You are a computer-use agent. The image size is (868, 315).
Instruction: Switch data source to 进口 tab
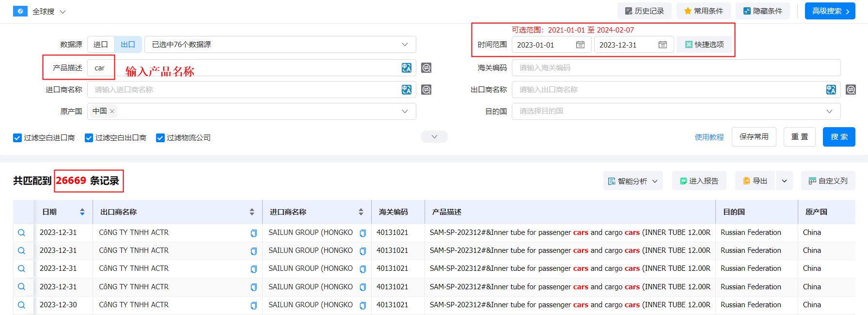(x=101, y=45)
